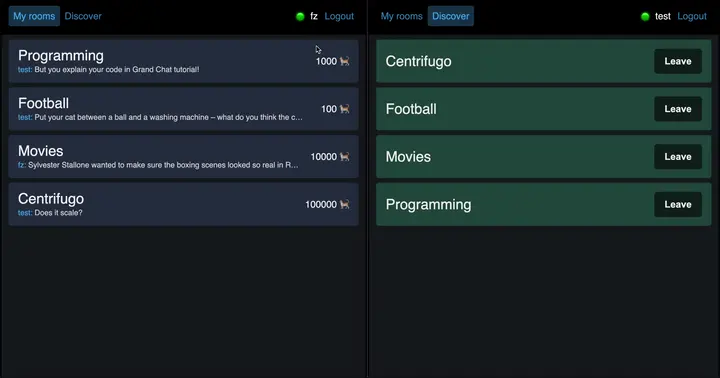Leave the Movies room

678,157
